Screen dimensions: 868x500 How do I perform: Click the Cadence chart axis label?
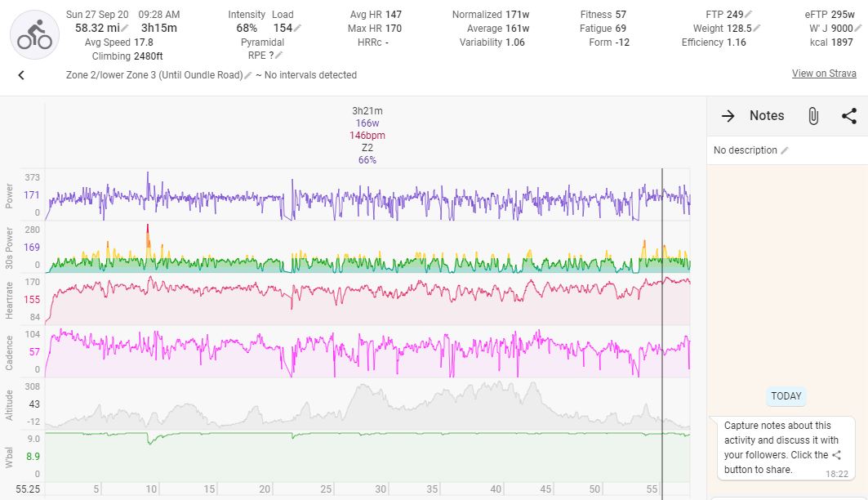(x=9, y=352)
